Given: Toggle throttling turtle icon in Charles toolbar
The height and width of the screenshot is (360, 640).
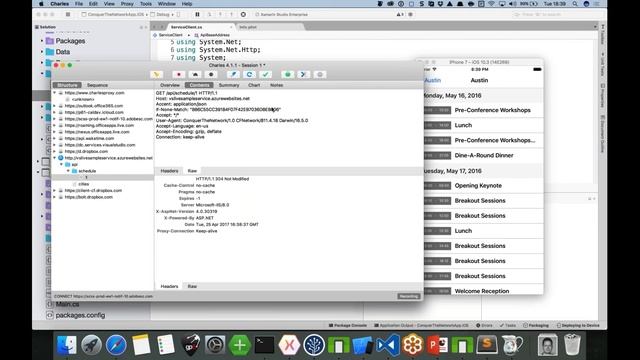Looking at the screenshot, I should (195, 74).
